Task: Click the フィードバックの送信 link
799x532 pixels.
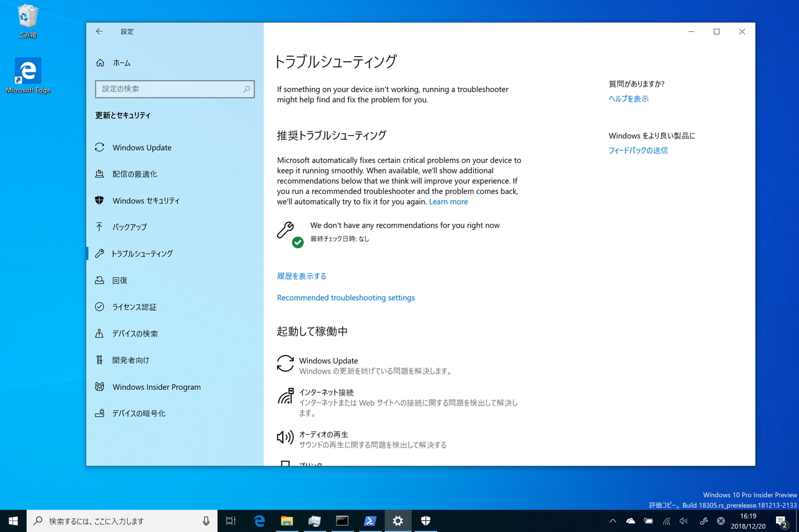Action: 638,151
